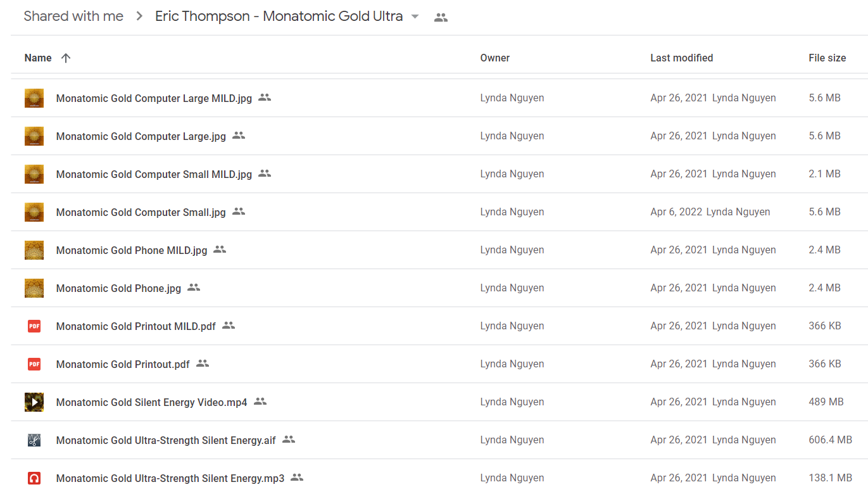Select the Monatomic Gold Computer Large.jpg file

439,136
